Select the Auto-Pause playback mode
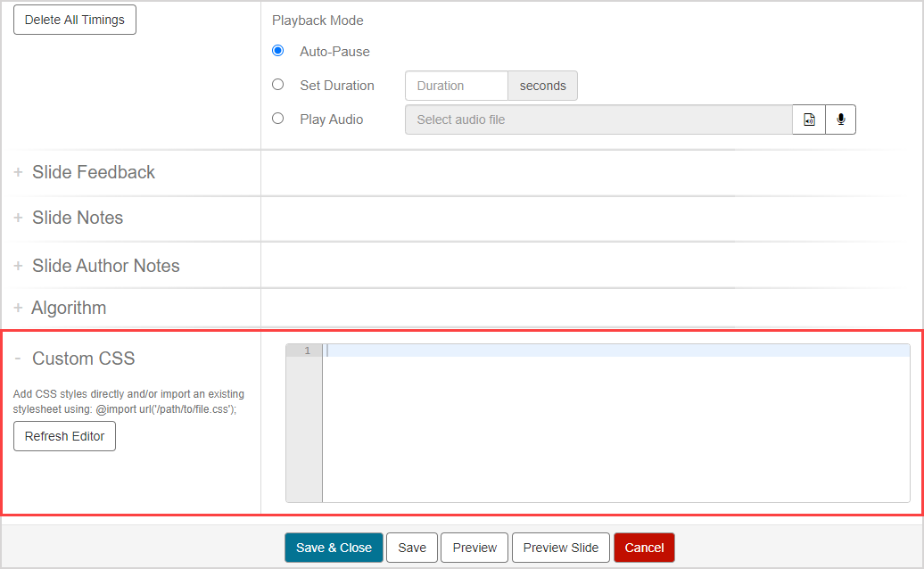The width and height of the screenshot is (924, 569). (x=278, y=51)
